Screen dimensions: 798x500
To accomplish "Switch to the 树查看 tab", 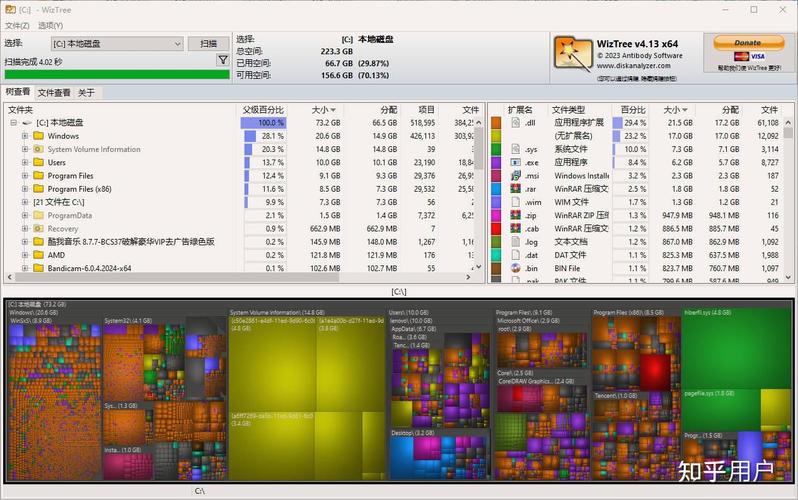I will tap(18, 92).
